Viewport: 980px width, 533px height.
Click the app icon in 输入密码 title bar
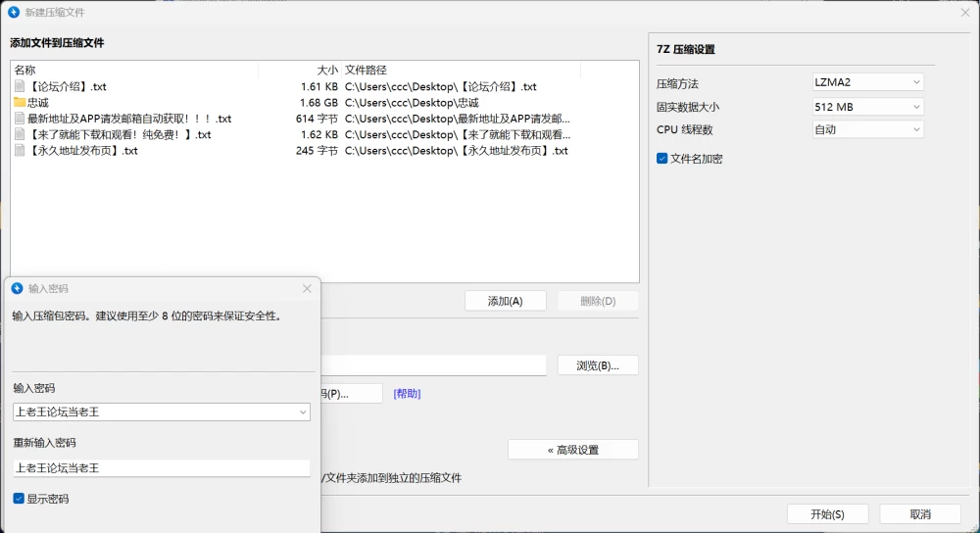(17, 288)
